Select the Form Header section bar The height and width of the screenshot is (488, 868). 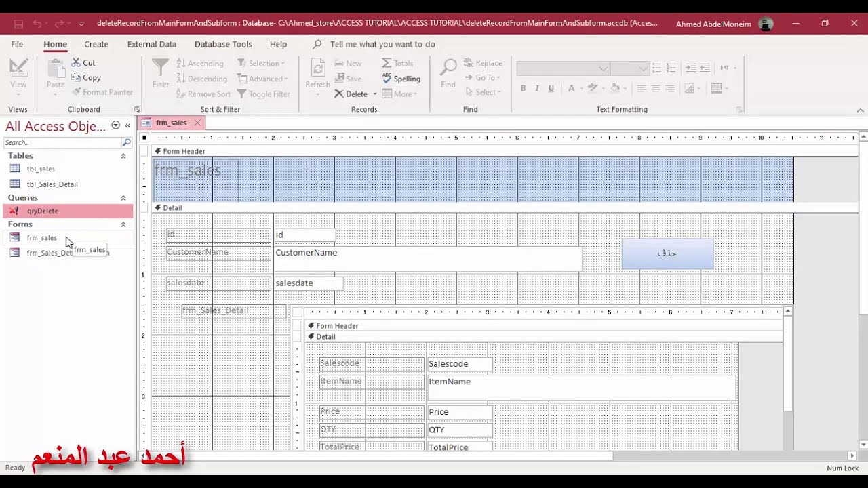point(505,151)
